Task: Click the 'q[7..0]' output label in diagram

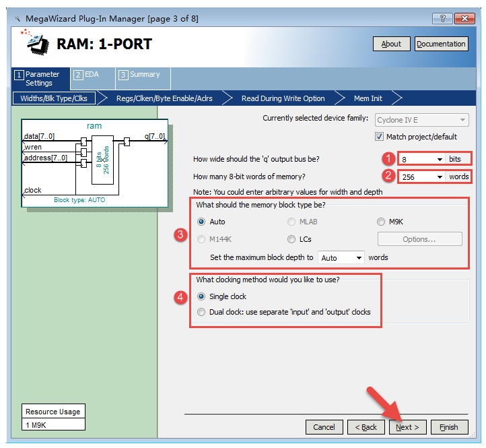Action: tap(155, 136)
